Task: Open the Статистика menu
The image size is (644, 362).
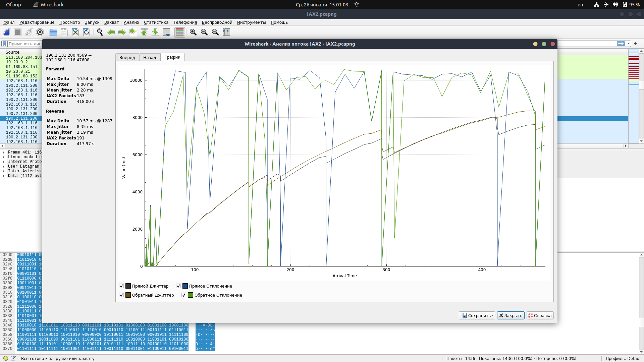Action: pyautogui.click(x=156, y=22)
